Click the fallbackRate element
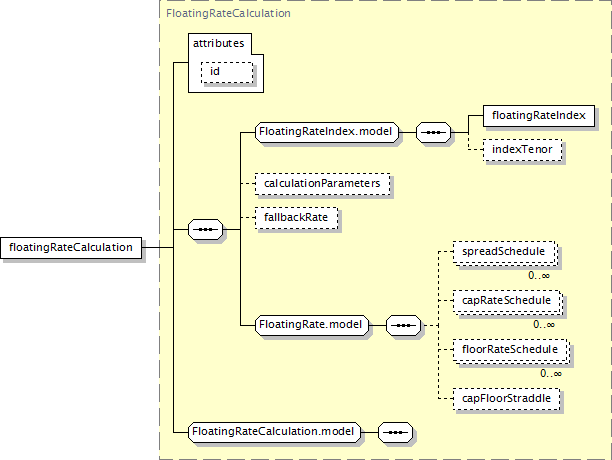This screenshot has height=460, width=612. pos(296,217)
